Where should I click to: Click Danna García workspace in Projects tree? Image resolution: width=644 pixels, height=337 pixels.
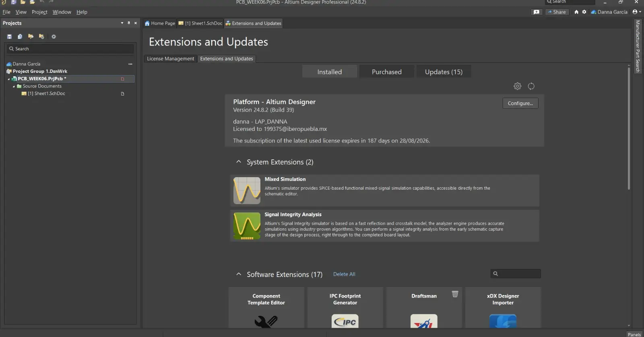(27, 64)
